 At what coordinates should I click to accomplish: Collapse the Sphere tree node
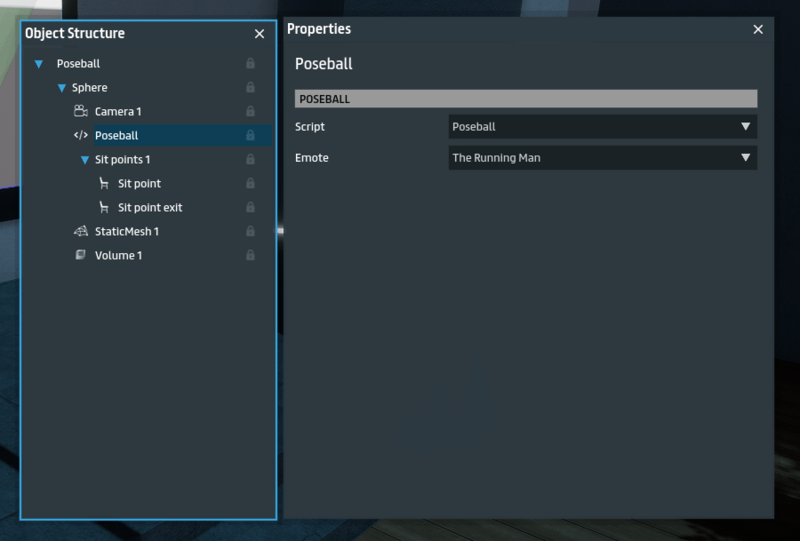(x=61, y=88)
